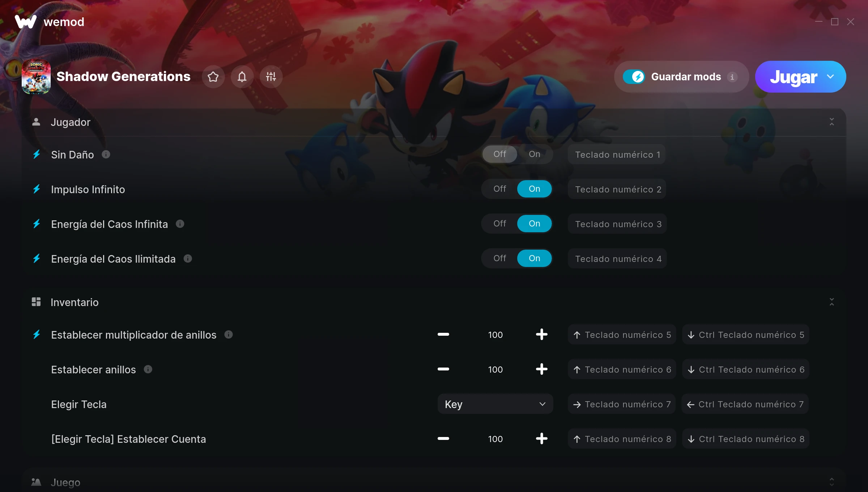Open notifications bell for Shadow Generations

click(242, 77)
